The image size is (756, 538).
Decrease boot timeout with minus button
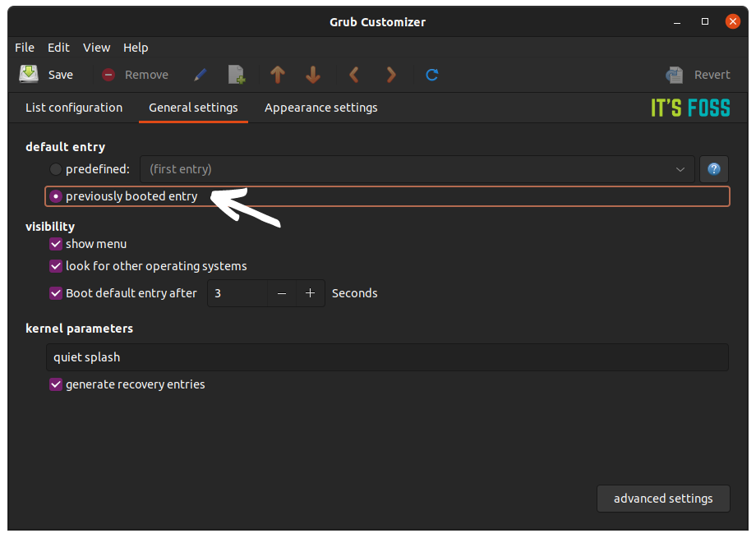[282, 293]
